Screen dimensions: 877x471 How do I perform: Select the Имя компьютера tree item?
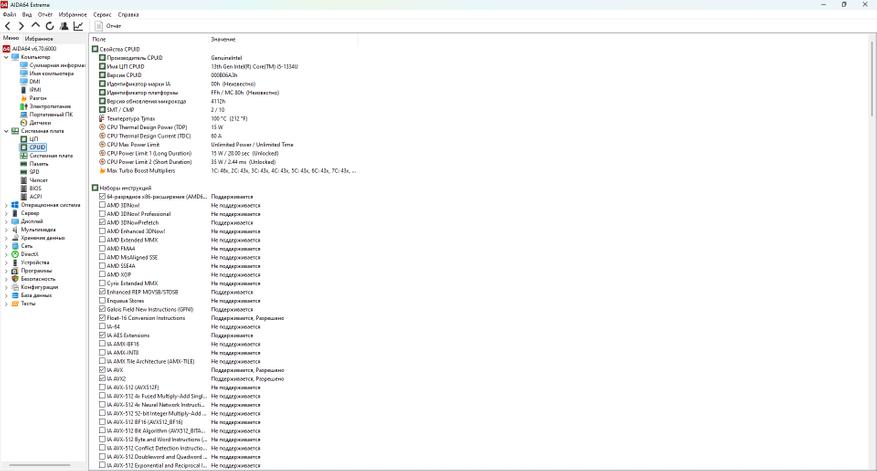coord(51,73)
